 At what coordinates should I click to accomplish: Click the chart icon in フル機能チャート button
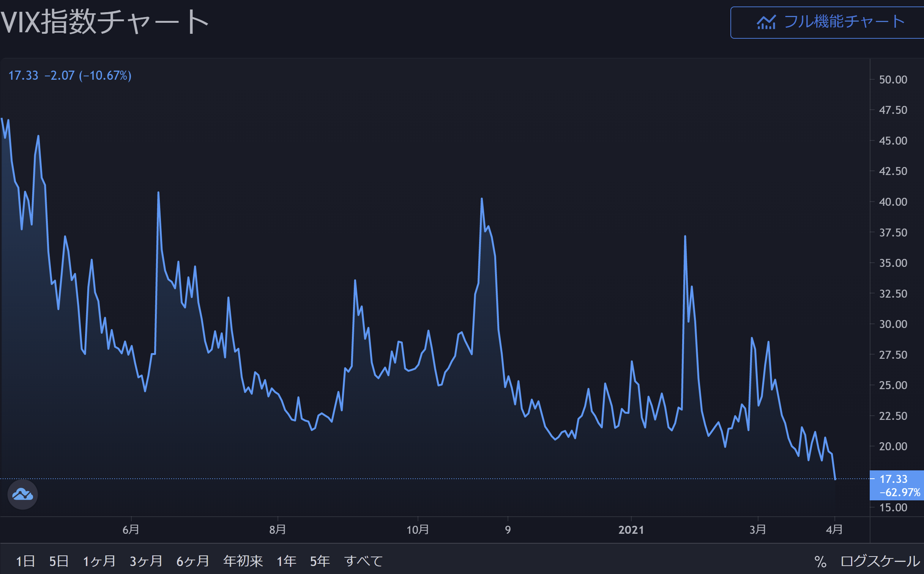(766, 22)
